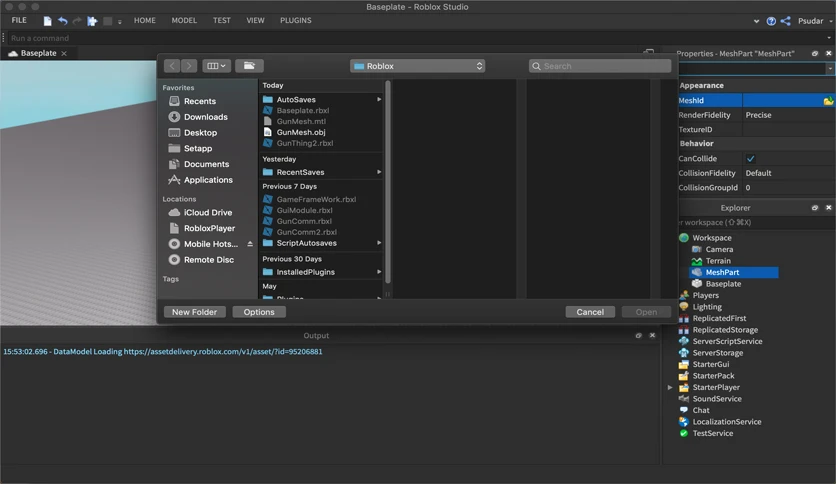The width and height of the screenshot is (836, 484).
Task: Click the Explorer filter workspace field
Action: (754, 222)
